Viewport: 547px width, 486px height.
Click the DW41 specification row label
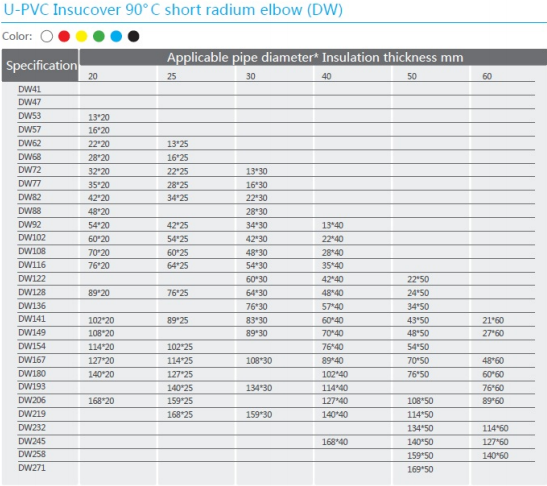pyautogui.click(x=30, y=89)
